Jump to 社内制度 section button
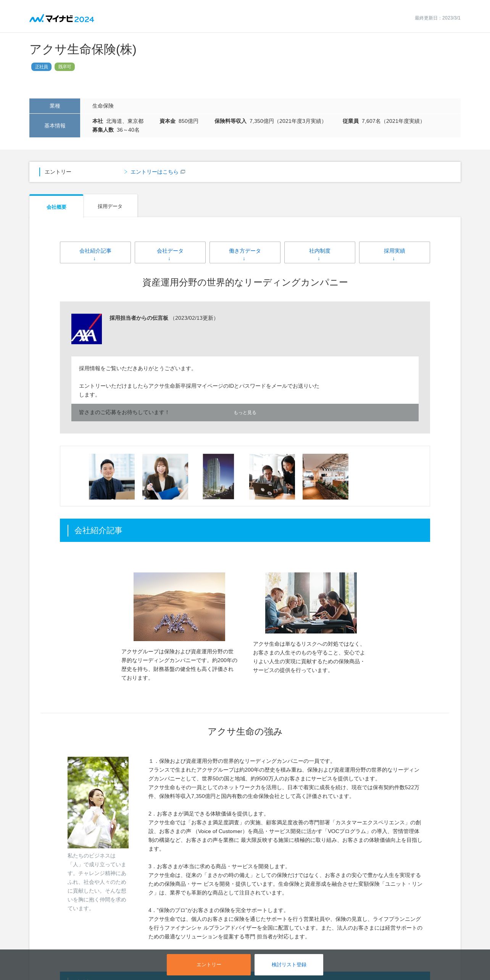The width and height of the screenshot is (490, 980). tap(320, 252)
